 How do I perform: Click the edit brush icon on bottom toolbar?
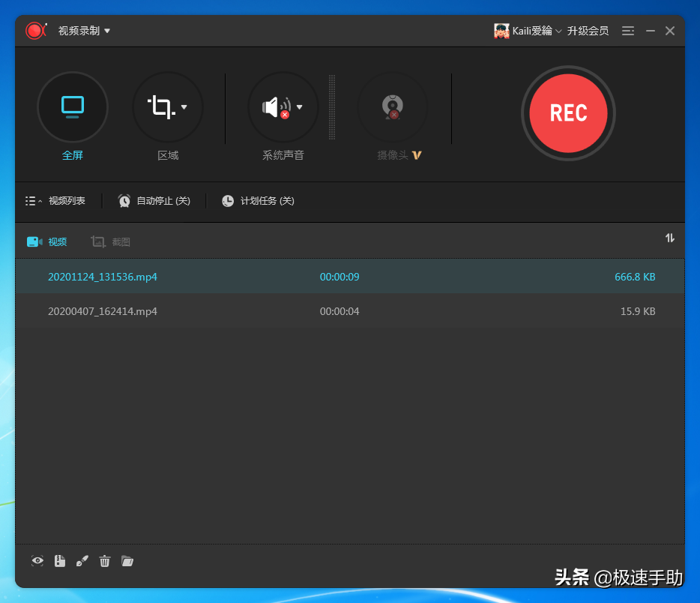pos(82,561)
